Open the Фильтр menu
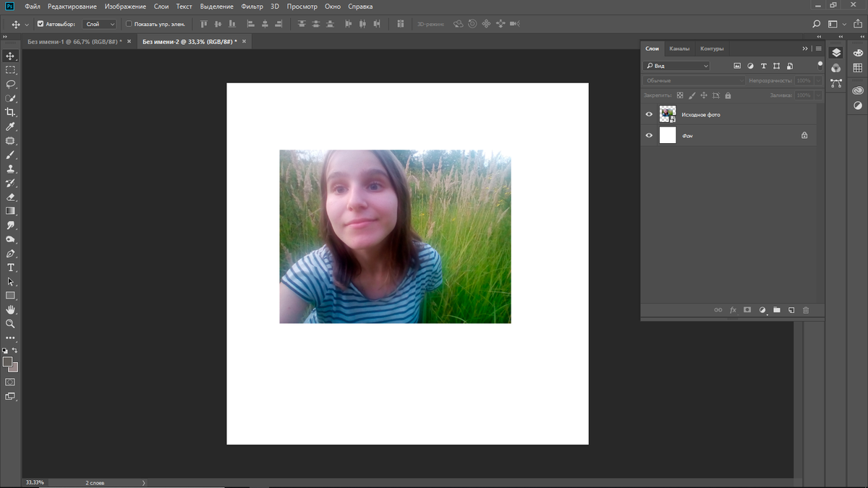The width and height of the screenshot is (868, 488). pyautogui.click(x=252, y=7)
